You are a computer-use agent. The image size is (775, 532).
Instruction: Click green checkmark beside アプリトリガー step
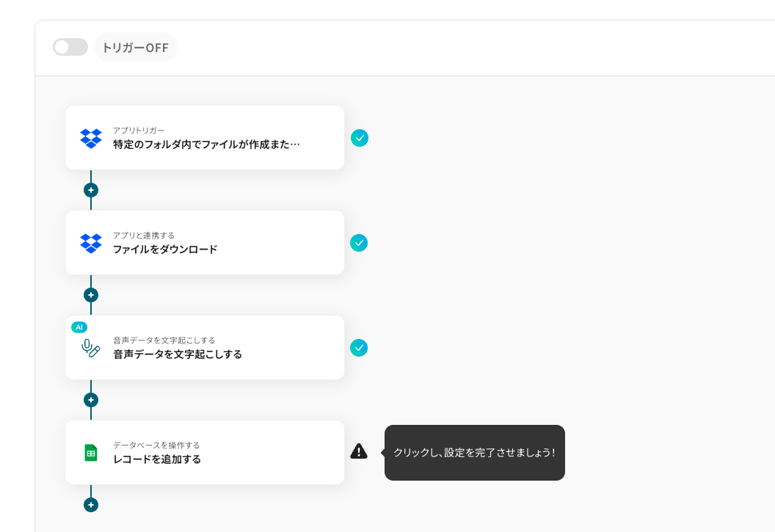[360, 138]
